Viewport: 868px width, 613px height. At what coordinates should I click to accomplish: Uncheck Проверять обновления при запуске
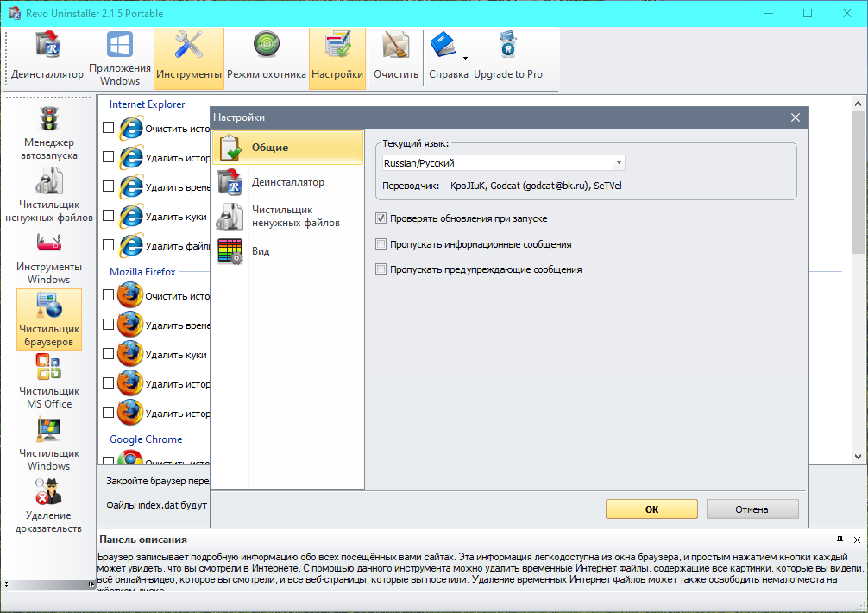[381, 219]
